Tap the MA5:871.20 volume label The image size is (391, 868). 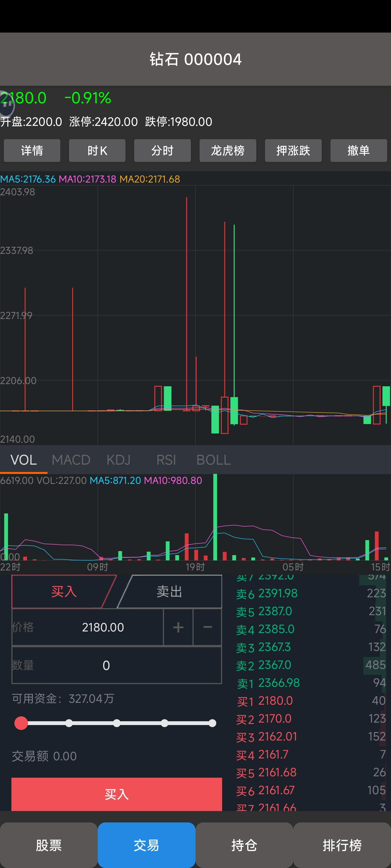(115, 480)
